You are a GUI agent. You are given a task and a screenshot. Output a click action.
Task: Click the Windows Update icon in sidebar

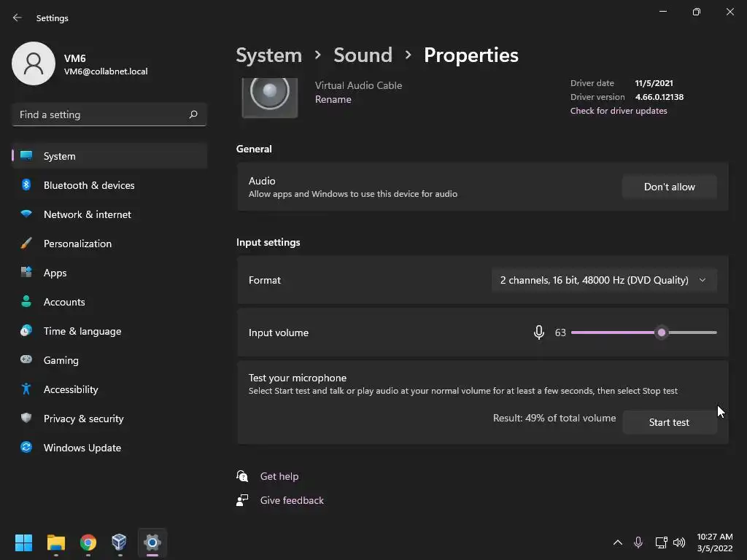coord(26,448)
